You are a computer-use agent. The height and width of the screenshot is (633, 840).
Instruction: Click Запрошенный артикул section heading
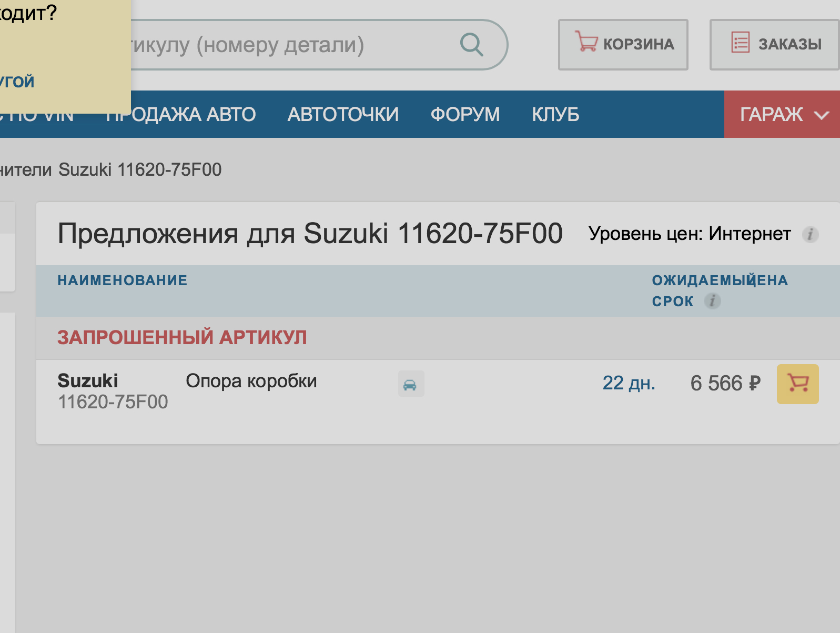(182, 337)
